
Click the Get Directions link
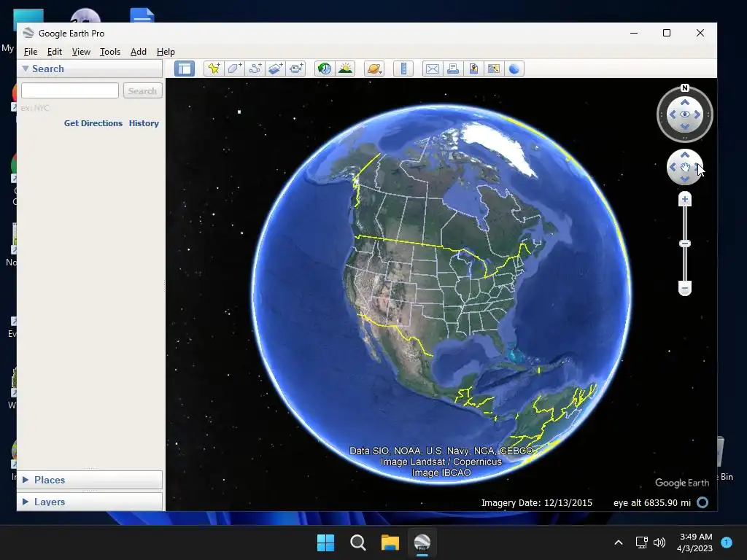coord(93,122)
